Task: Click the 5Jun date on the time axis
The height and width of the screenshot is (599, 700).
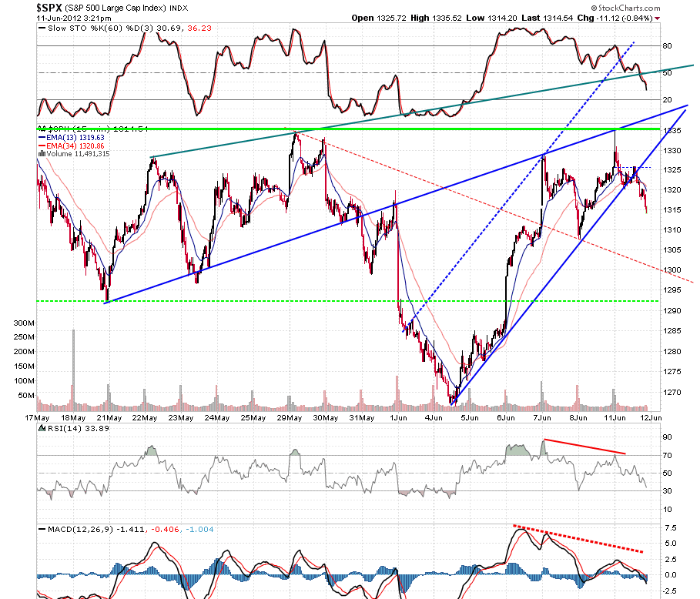Action: coord(470,418)
